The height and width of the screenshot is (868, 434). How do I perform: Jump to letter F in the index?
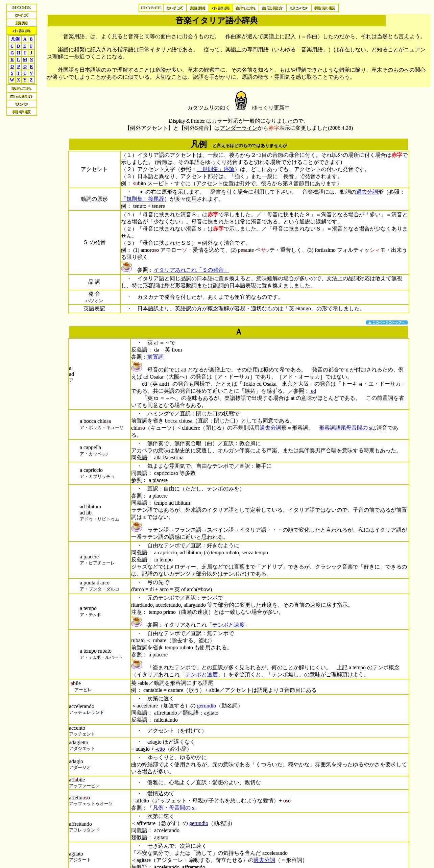[31, 46]
